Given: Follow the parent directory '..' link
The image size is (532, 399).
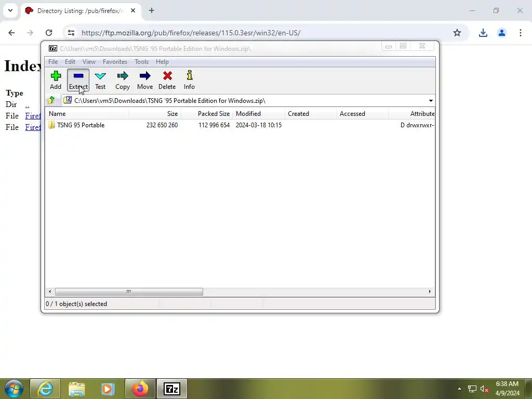Looking at the screenshot, I should [x=27, y=105].
